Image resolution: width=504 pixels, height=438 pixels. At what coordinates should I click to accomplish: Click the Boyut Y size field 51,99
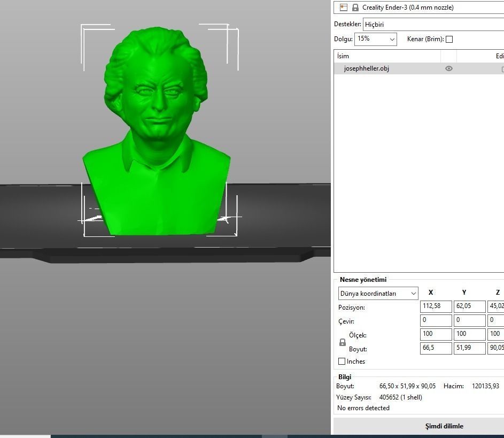[x=469, y=348]
